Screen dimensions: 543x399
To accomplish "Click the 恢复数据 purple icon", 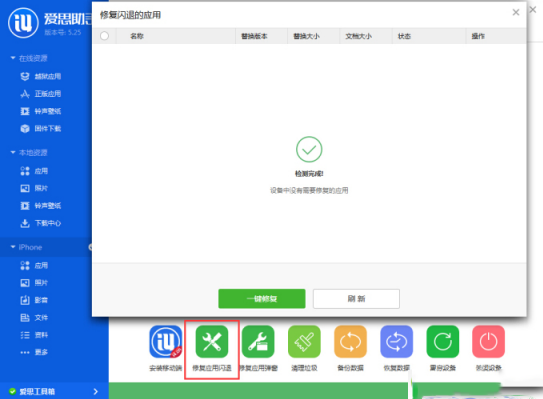I will 396,342.
